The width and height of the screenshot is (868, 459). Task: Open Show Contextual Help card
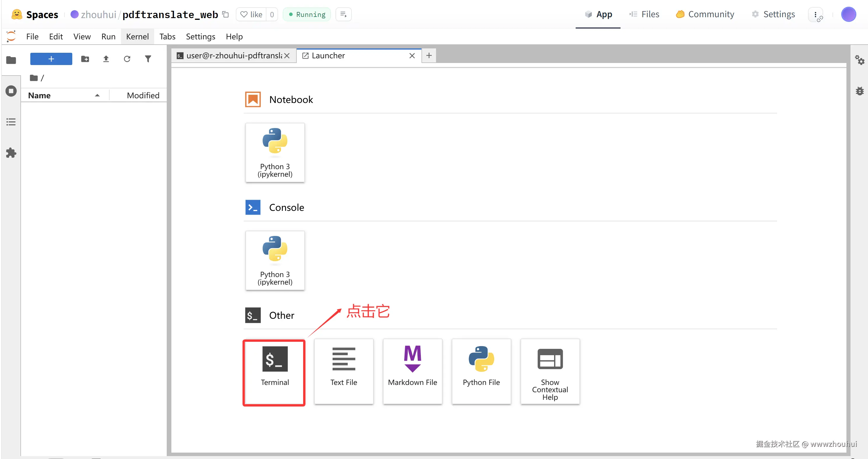pos(550,372)
